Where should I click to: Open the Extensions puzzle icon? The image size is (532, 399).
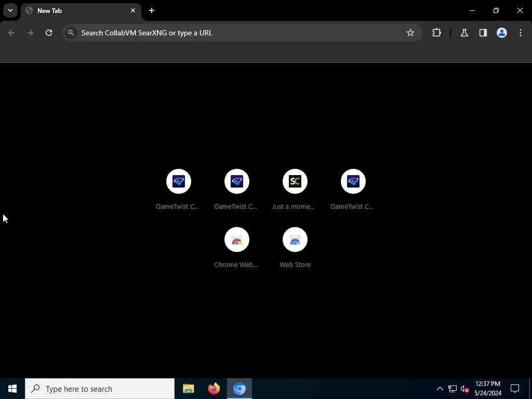click(x=436, y=33)
